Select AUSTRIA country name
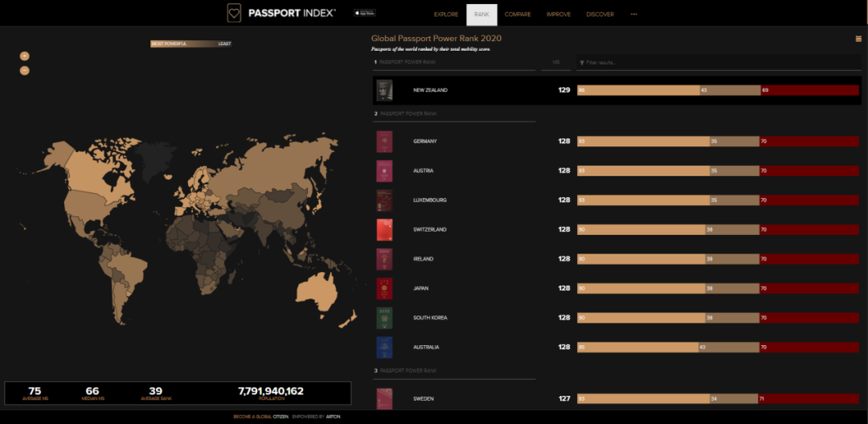This screenshot has height=424, width=868. [423, 171]
